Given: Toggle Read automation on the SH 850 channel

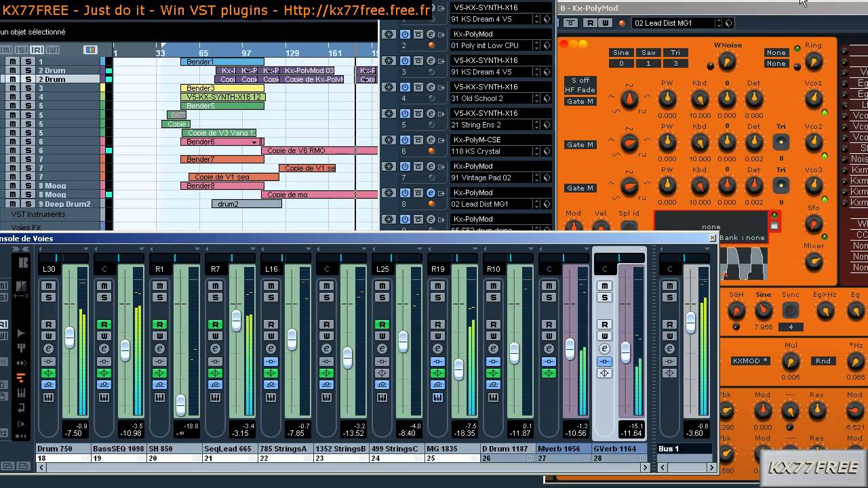Looking at the screenshot, I should [159, 325].
